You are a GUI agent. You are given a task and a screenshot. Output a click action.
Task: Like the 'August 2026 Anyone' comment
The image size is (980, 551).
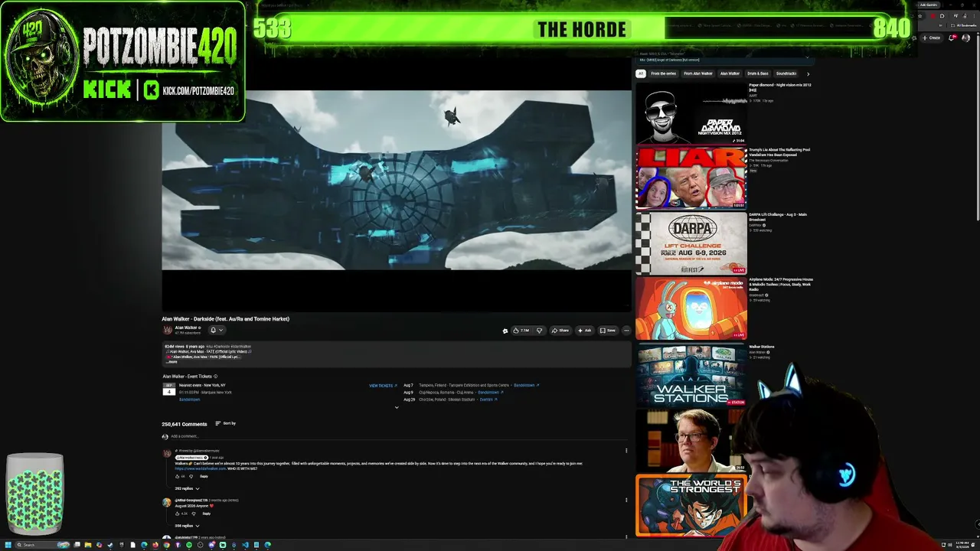(x=178, y=514)
